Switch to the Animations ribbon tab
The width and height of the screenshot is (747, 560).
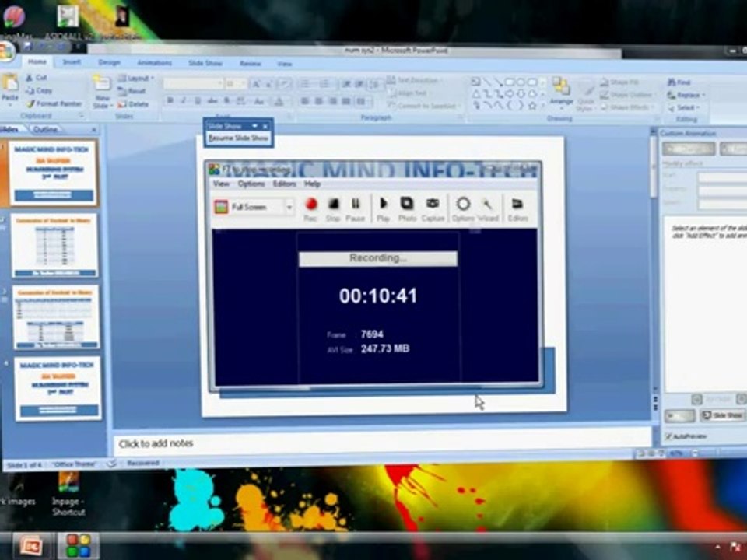[x=154, y=63]
